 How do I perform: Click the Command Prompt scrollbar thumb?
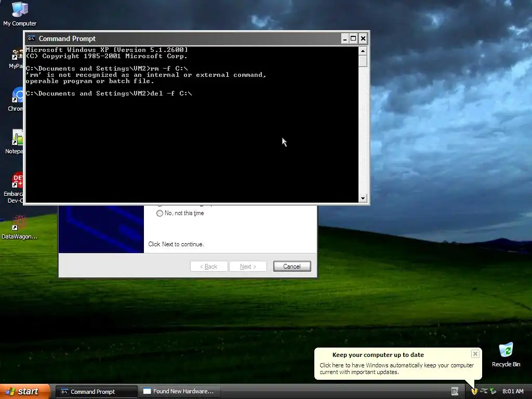click(363, 61)
